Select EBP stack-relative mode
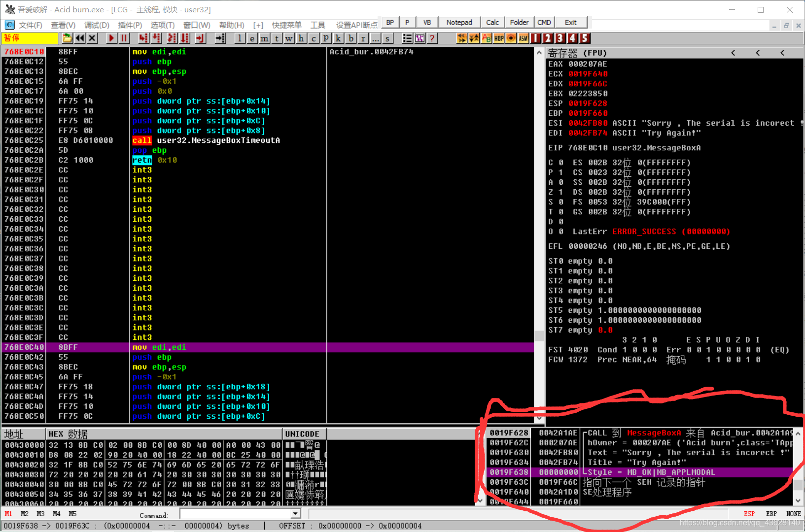The image size is (805, 532). (771, 514)
